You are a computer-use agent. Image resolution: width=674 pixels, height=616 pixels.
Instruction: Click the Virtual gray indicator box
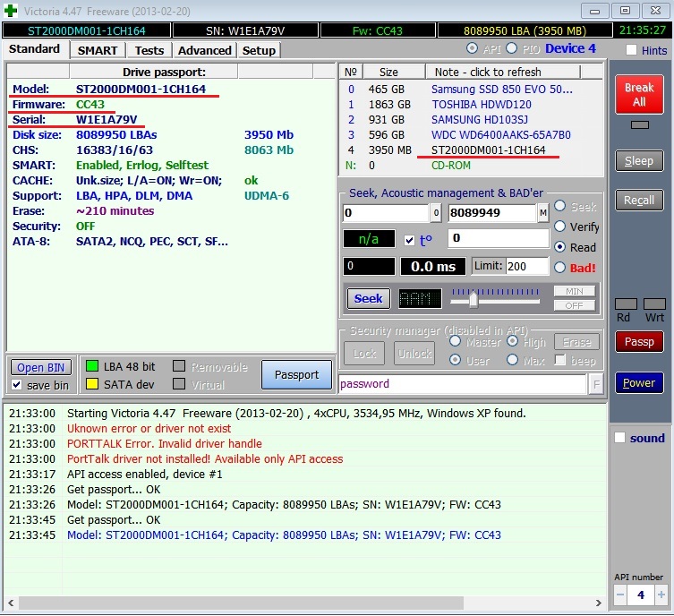[x=179, y=384]
